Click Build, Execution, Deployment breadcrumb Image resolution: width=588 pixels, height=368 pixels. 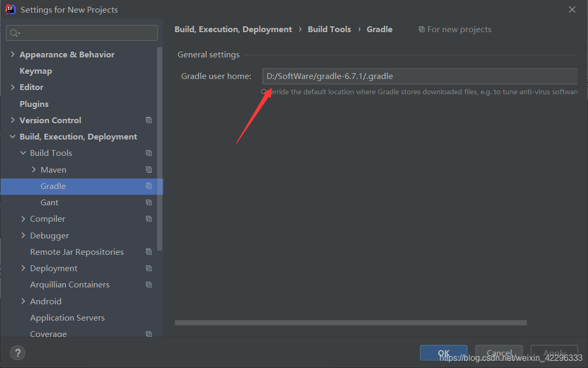(233, 29)
